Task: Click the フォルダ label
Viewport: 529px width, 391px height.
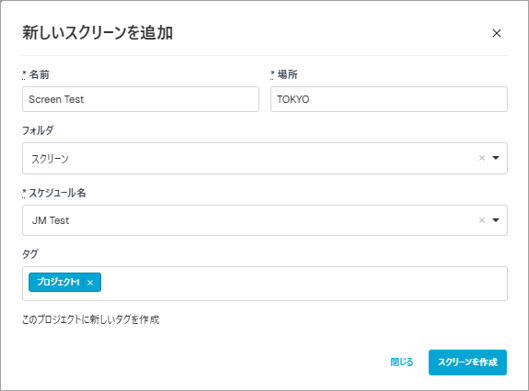Action: pos(38,130)
